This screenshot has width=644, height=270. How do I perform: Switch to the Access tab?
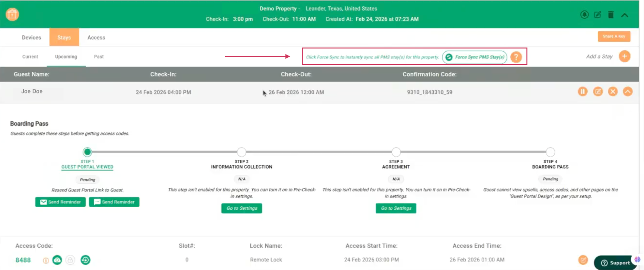[96, 37]
